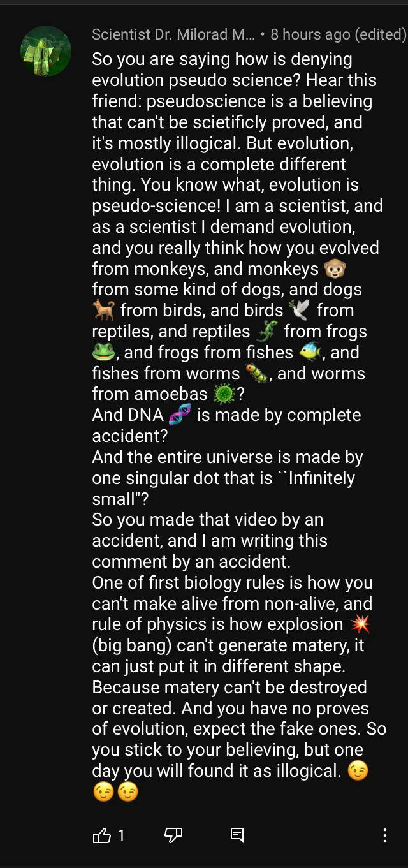Toggle the like off by pressing thumbs-up again

coord(103,834)
